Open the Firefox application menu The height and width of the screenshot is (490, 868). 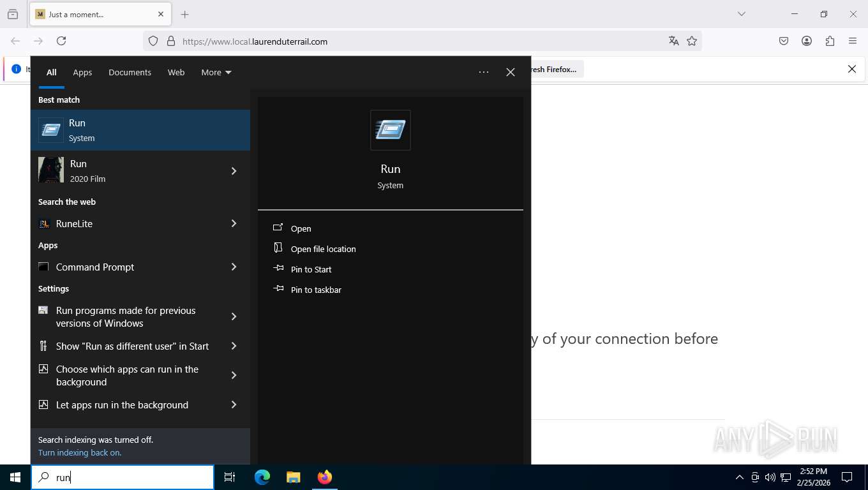(x=853, y=41)
